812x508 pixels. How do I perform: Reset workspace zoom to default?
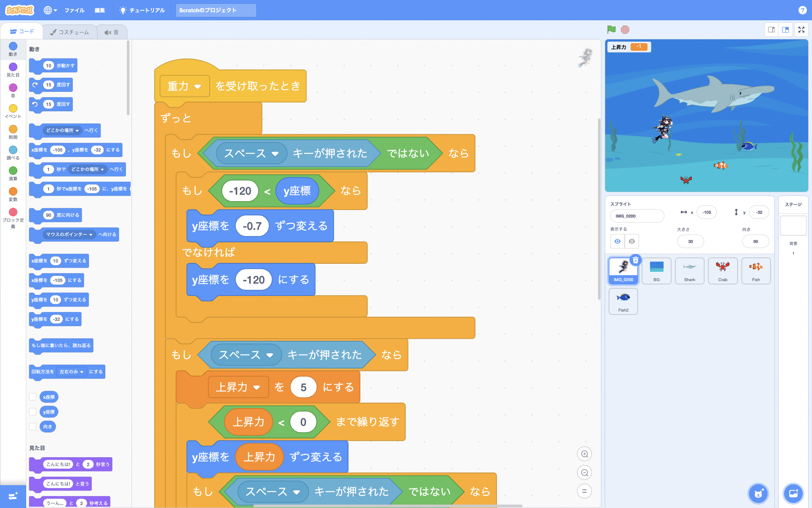pos(584,491)
